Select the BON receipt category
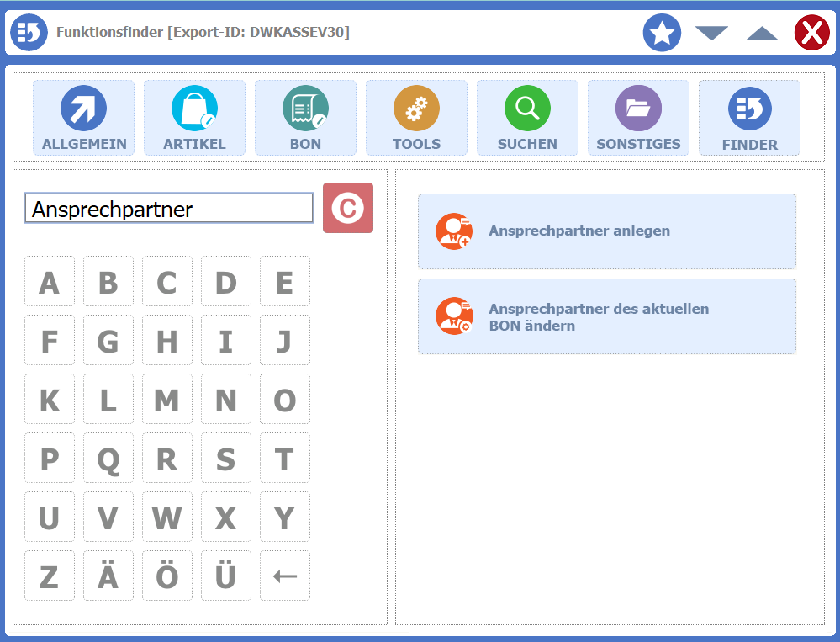 (x=305, y=118)
